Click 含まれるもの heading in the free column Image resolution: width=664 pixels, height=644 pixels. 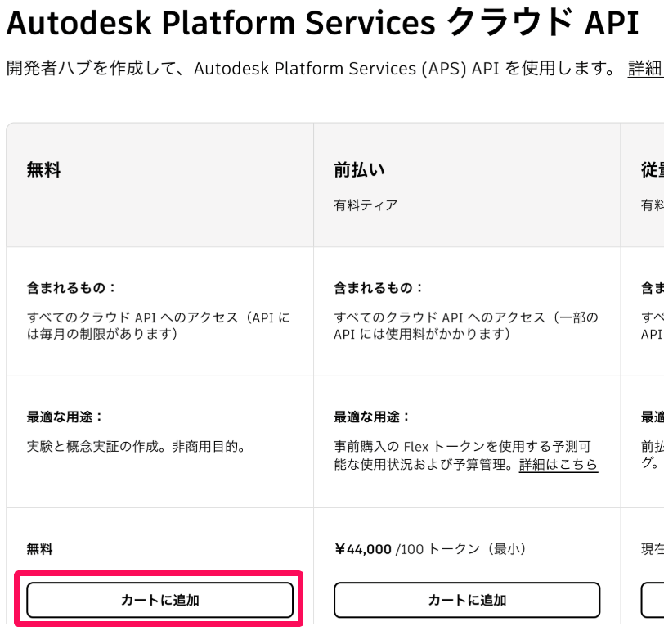tap(71, 288)
